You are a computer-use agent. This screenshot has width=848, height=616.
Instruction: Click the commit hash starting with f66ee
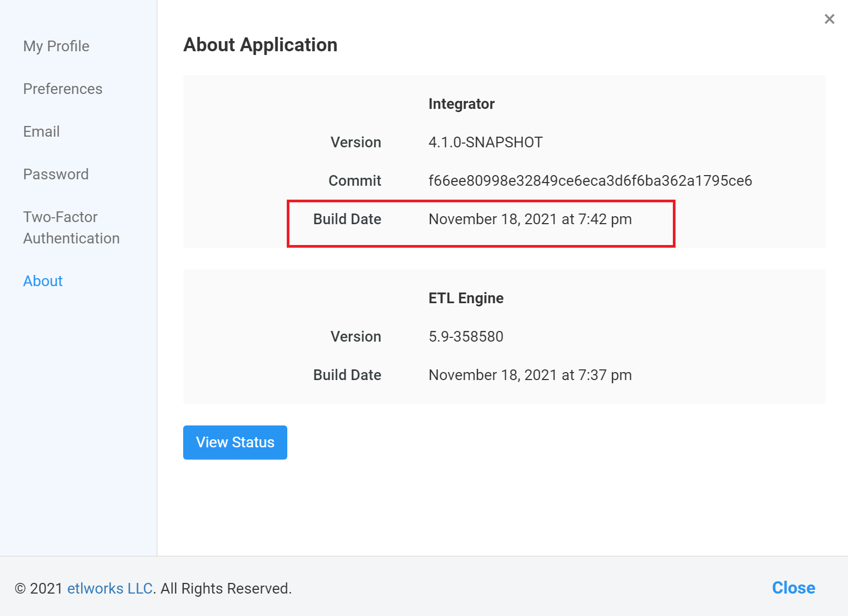(x=590, y=181)
